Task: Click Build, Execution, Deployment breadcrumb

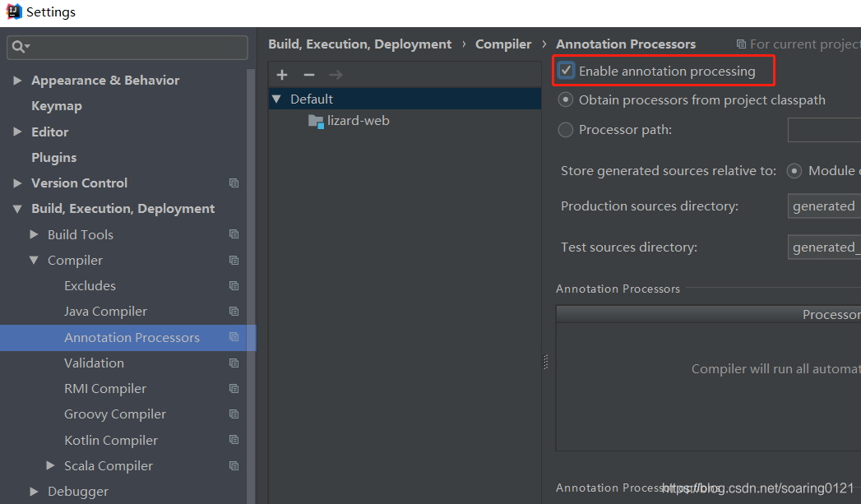Action: 359,44
